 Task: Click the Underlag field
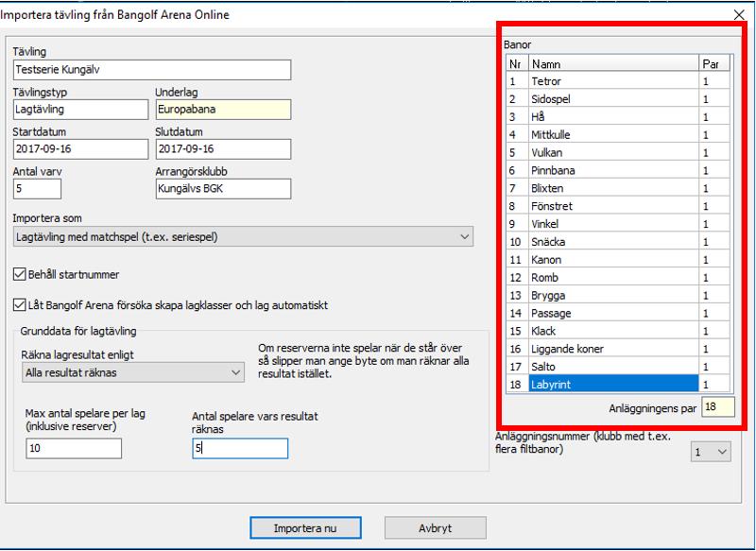pyautogui.click(x=223, y=110)
